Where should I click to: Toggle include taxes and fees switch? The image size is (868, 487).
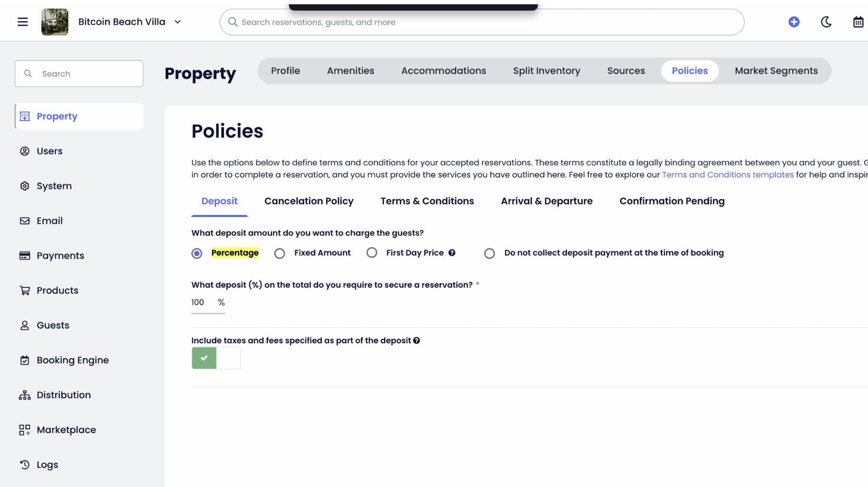(216, 358)
